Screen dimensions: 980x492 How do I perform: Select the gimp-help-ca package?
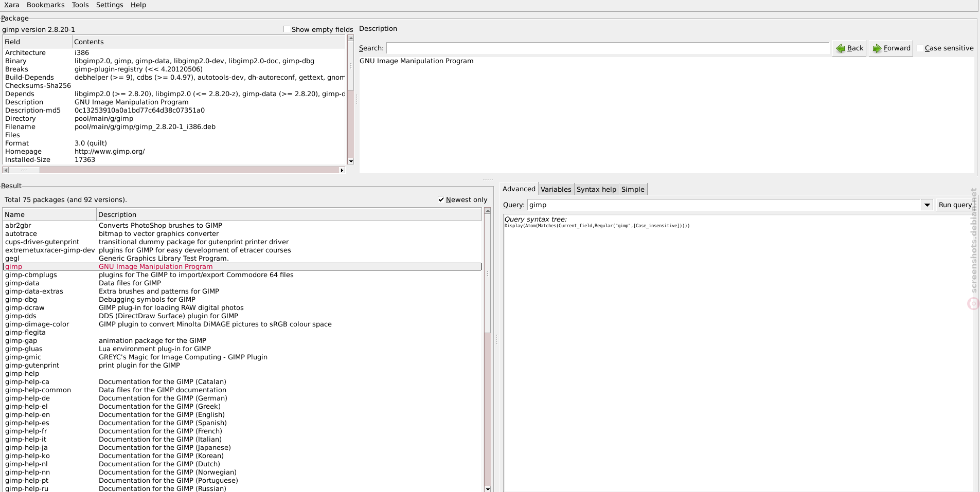point(242,382)
